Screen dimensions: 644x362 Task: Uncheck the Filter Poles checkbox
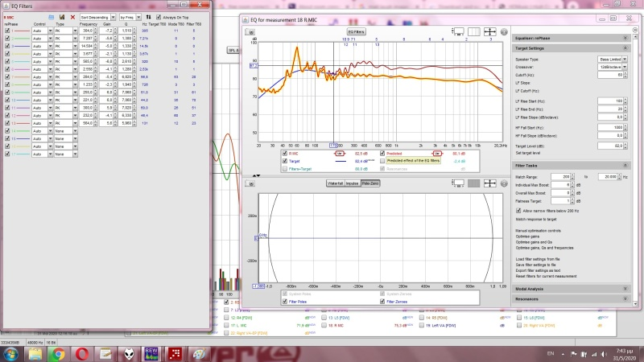coord(283,302)
